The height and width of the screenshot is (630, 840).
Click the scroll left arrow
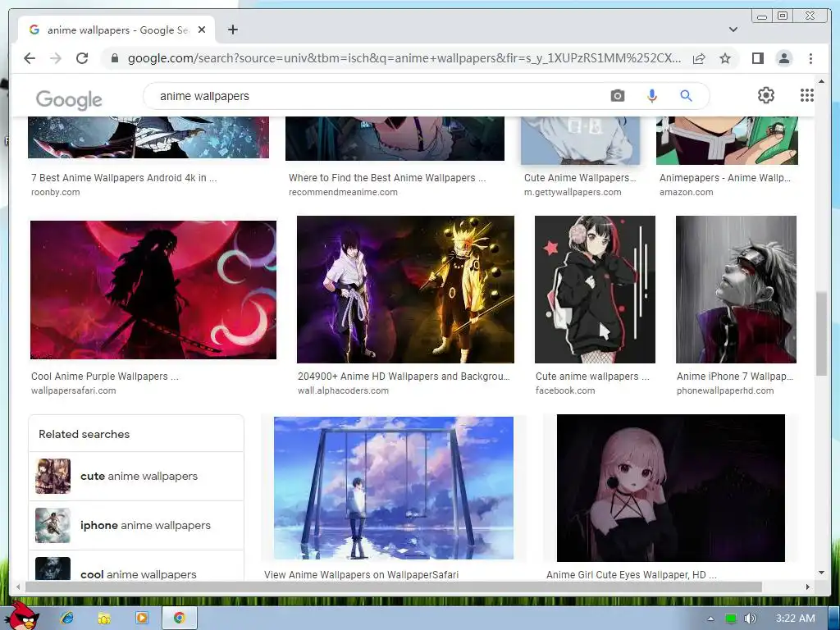coord(18,587)
